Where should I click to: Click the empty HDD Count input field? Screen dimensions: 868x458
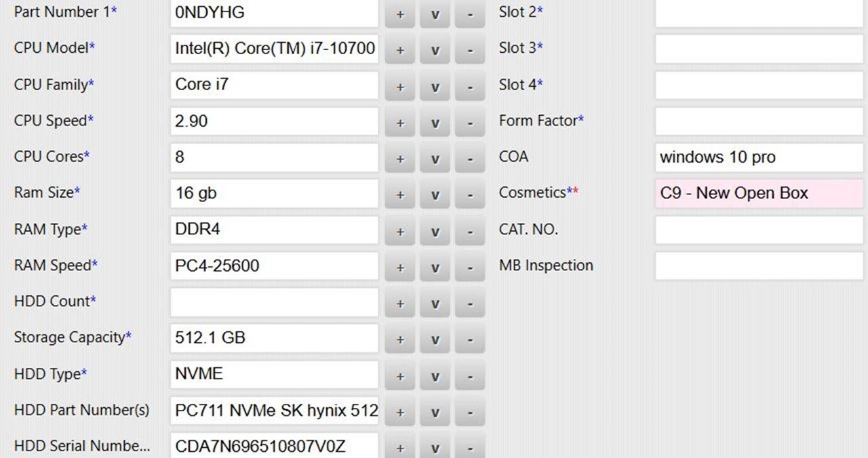pyautogui.click(x=274, y=302)
